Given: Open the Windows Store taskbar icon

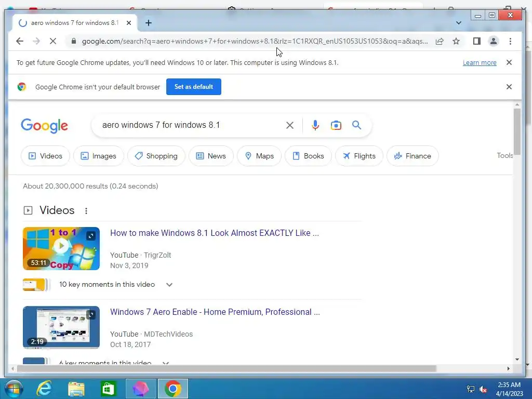Looking at the screenshot, I should coord(108,389).
